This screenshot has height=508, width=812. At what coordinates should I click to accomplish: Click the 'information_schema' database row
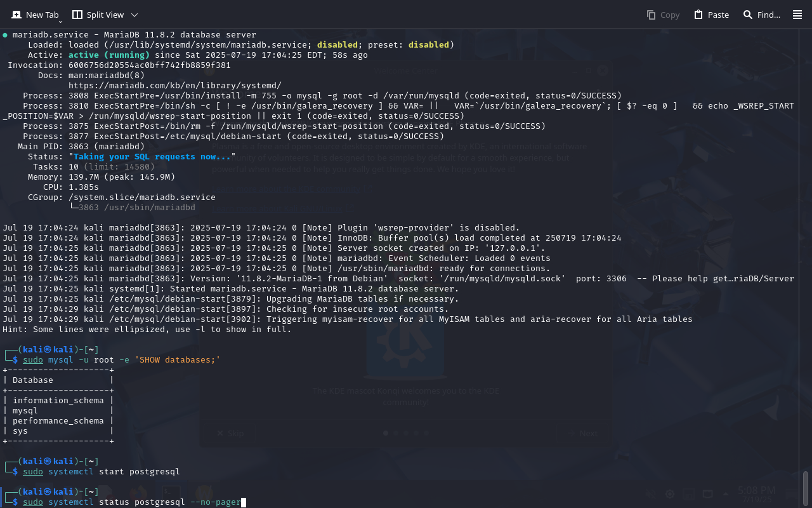(x=58, y=401)
